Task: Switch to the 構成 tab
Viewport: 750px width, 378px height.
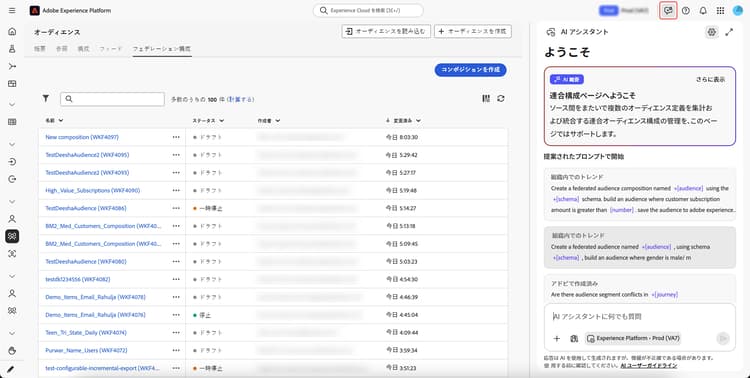Action: 83,49
